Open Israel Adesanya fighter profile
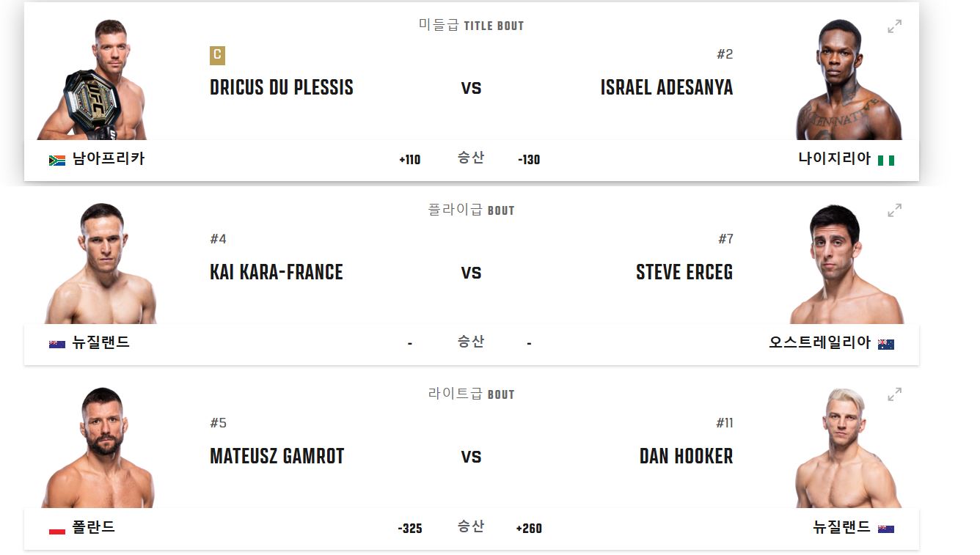 pos(666,87)
